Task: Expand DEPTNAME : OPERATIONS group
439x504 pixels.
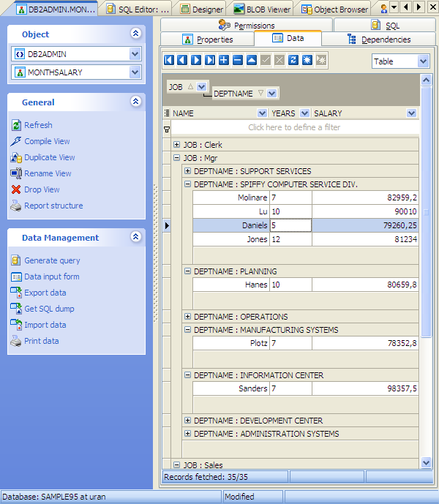Action: click(187, 317)
